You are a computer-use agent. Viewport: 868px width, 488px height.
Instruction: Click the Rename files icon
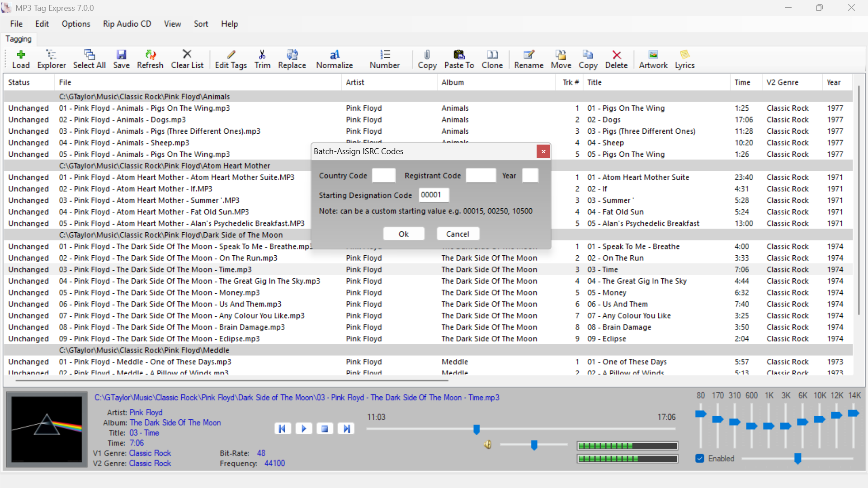(529, 59)
